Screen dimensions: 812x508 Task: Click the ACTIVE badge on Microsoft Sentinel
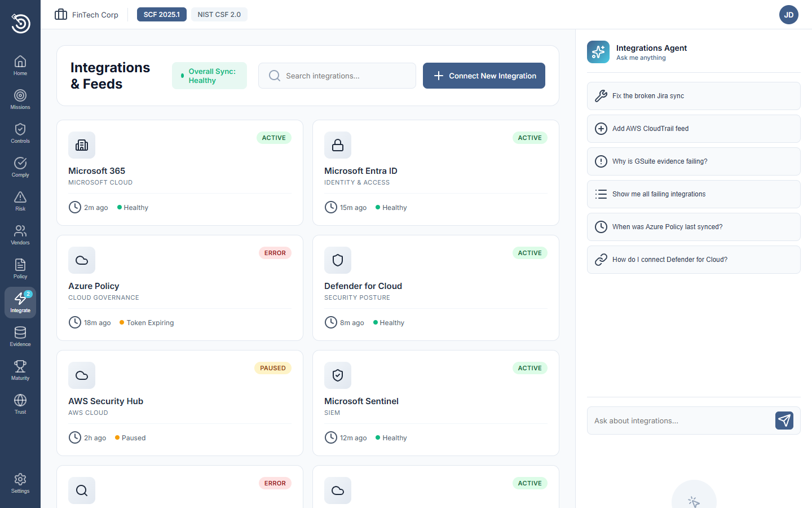(x=530, y=368)
